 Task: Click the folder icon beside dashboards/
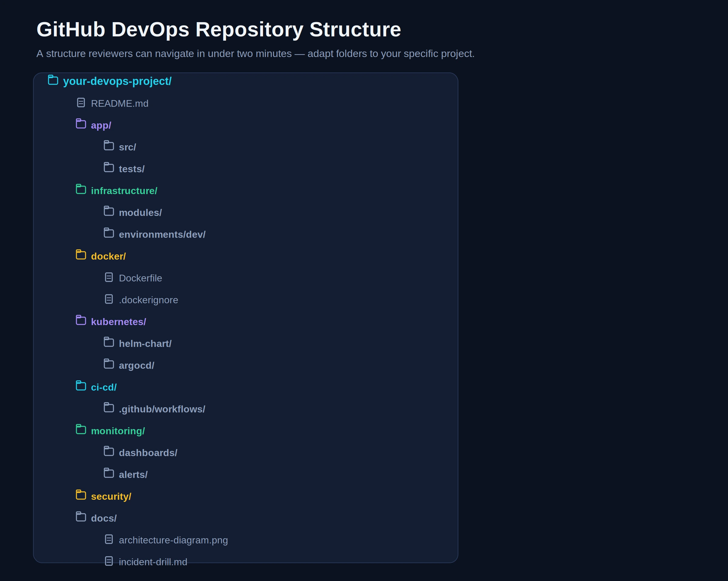[x=109, y=451]
